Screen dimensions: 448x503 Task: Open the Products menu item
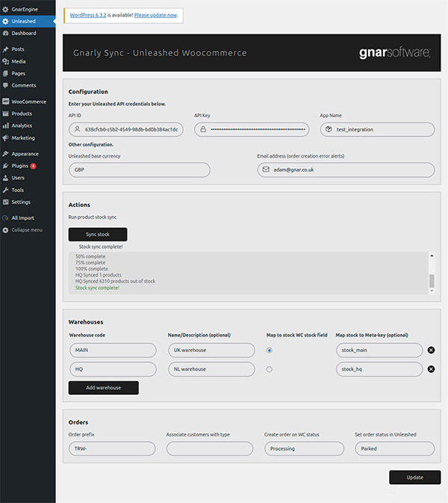(22, 114)
